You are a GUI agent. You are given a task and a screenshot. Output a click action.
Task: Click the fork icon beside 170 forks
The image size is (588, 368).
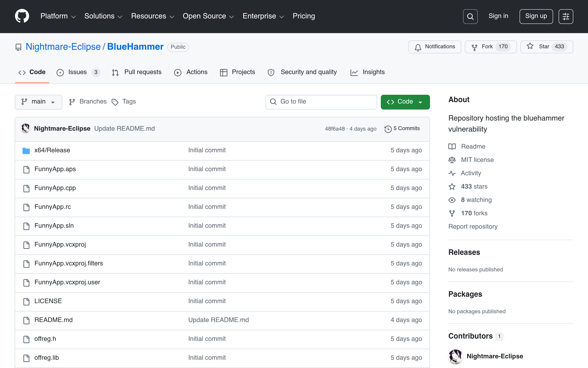[x=452, y=213]
